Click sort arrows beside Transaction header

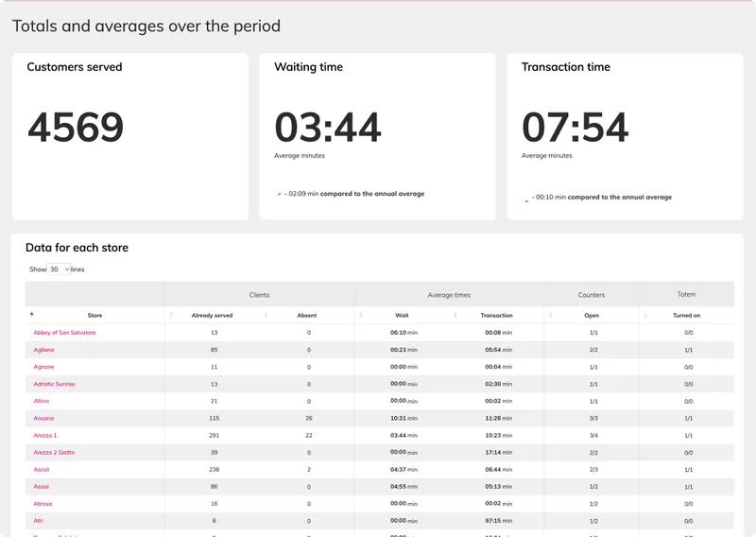pos(455,315)
